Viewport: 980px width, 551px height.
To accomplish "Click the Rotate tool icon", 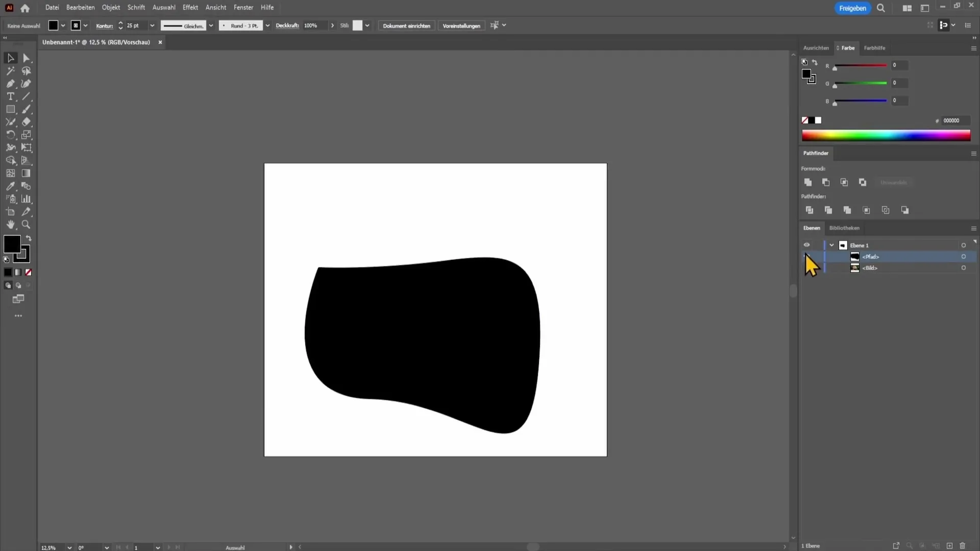I will [x=10, y=135].
